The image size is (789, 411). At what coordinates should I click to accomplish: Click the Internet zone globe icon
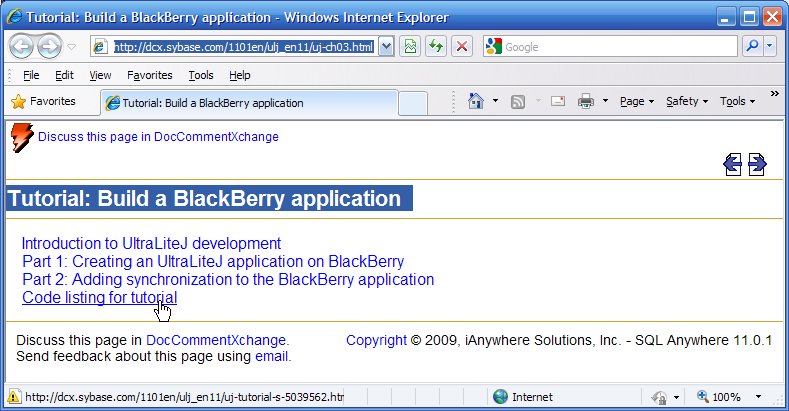(x=501, y=397)
